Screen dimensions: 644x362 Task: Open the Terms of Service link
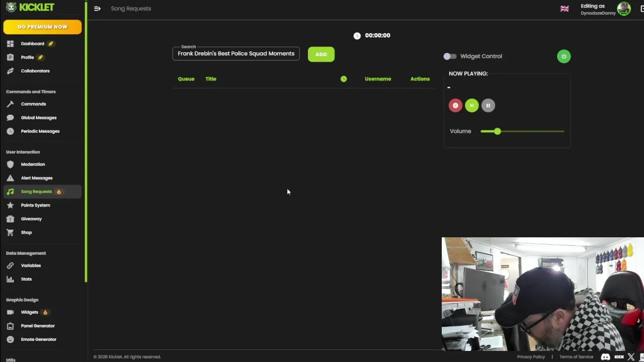tap(576, 357)
